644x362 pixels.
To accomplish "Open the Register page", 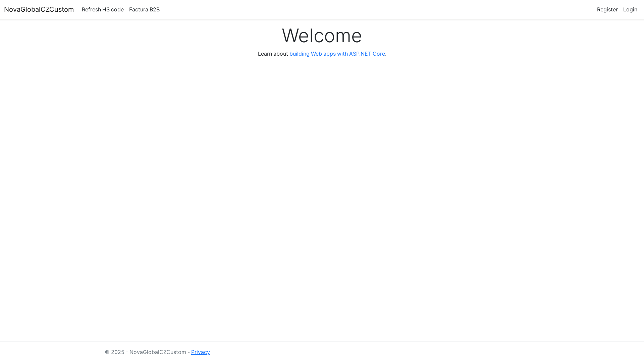I will 607,9.
